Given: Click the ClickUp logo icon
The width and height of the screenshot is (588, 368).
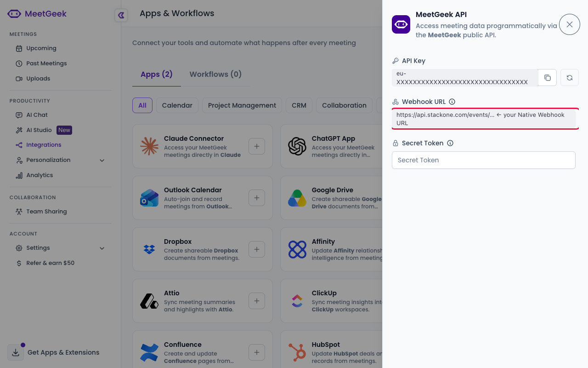Looking at the screenshot, I should [297, 301].
